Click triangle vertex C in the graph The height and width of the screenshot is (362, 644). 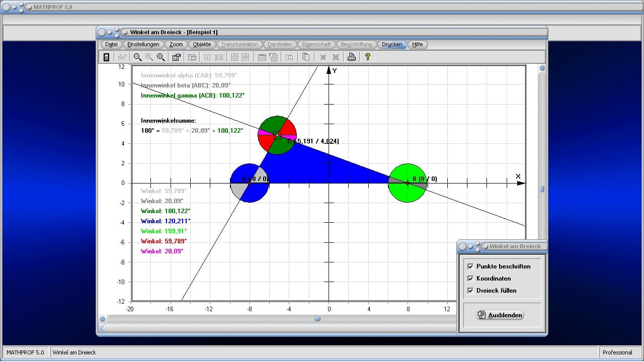(x=277, y=135)
